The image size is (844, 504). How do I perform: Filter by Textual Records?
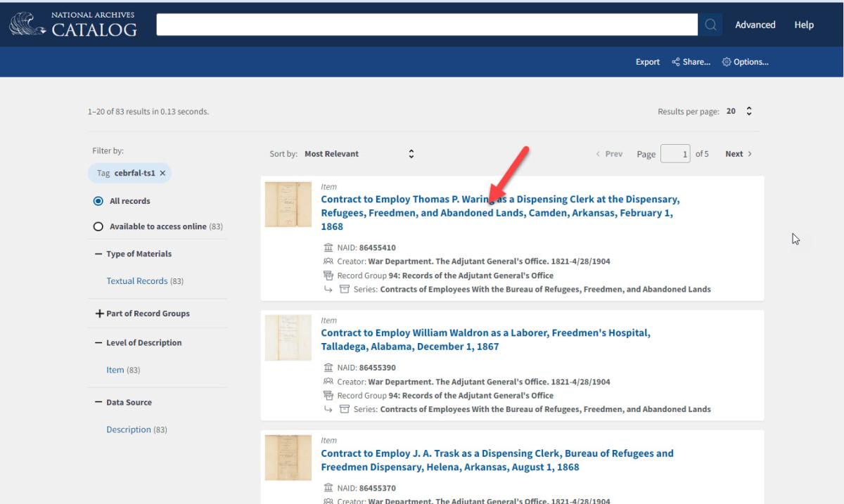click(137, 281)
